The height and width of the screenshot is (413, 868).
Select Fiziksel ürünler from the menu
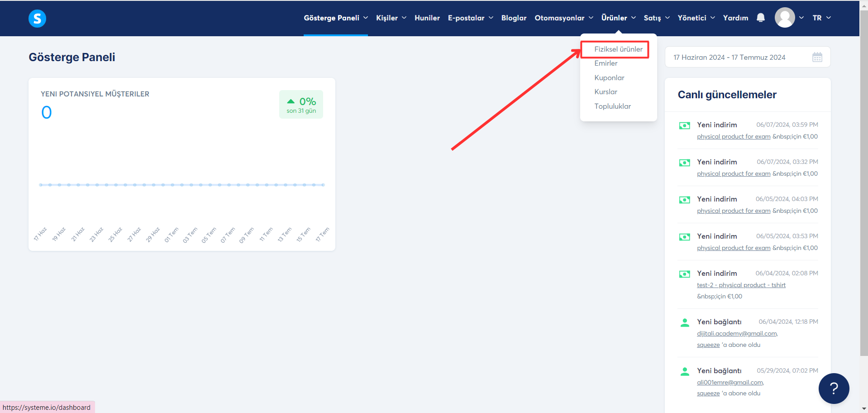[x=618, y=49]
